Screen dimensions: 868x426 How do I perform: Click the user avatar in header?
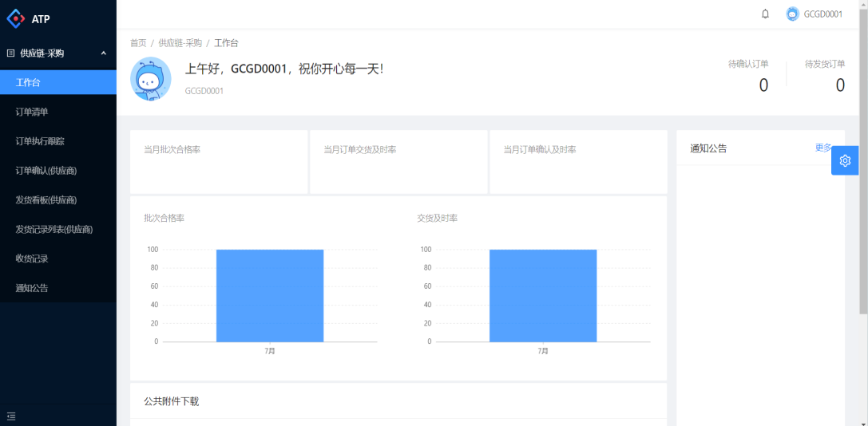(x=792, y=14)
